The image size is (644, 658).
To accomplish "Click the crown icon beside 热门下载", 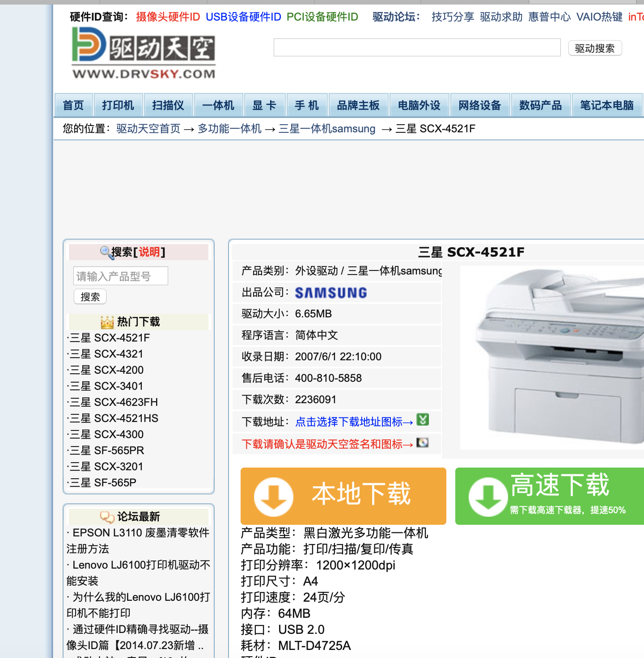I will [x=107, y=322].
